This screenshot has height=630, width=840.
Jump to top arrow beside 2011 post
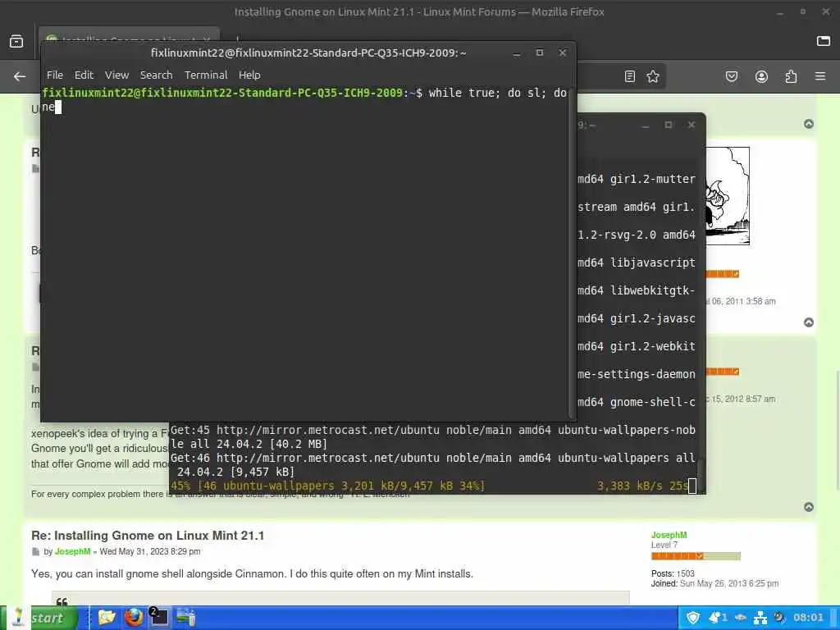coord(809,322)
